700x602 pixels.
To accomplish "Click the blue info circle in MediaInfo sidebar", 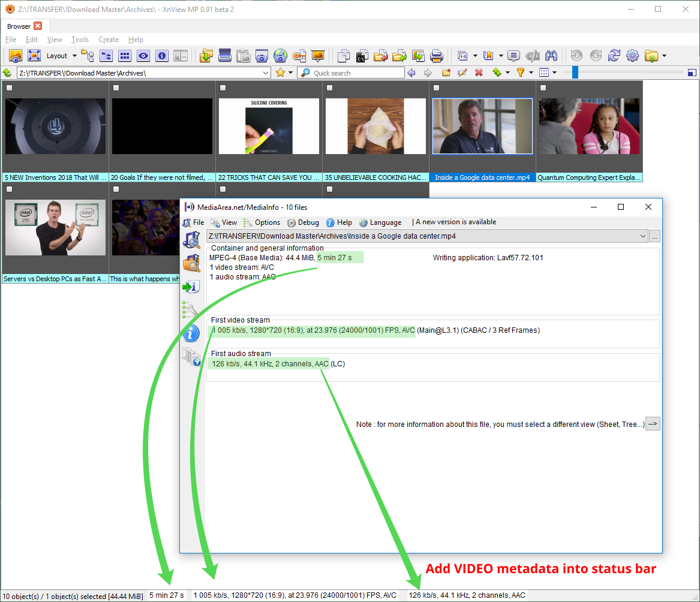I will click(x=191, y=333).
